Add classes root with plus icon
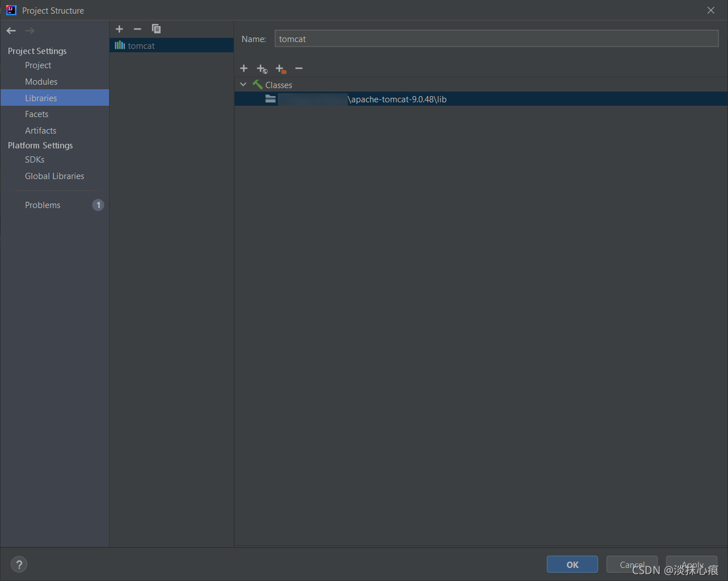This screenshot has height=581, width=728. pyautogui.click(x=244, y=68)
